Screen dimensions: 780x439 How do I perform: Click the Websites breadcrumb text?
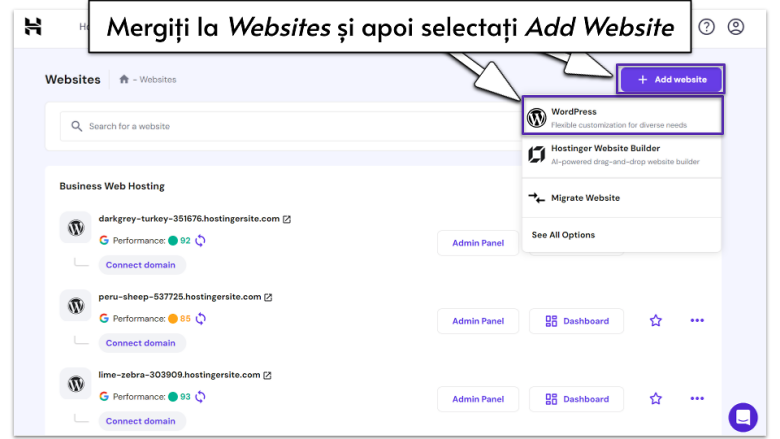158,80
